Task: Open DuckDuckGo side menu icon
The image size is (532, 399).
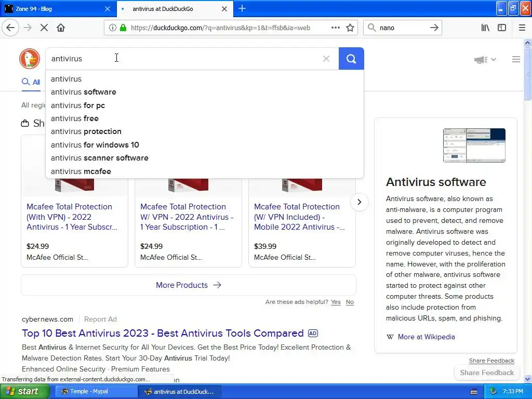Action: coord(516,59)
